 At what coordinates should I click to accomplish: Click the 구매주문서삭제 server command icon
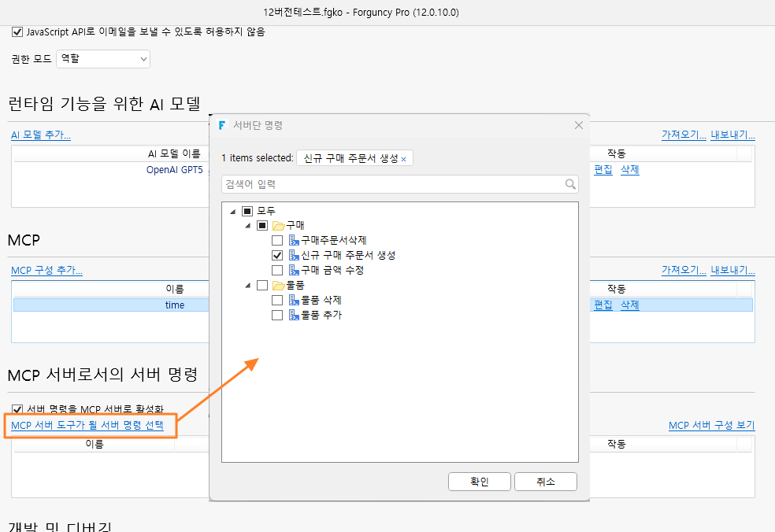[294, 241]
